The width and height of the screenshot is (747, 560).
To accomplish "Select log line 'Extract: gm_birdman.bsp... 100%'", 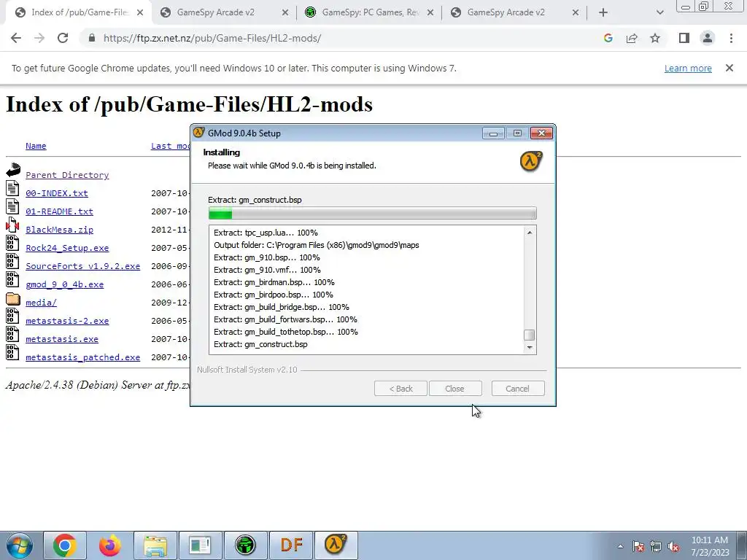I will coord(274,282).
